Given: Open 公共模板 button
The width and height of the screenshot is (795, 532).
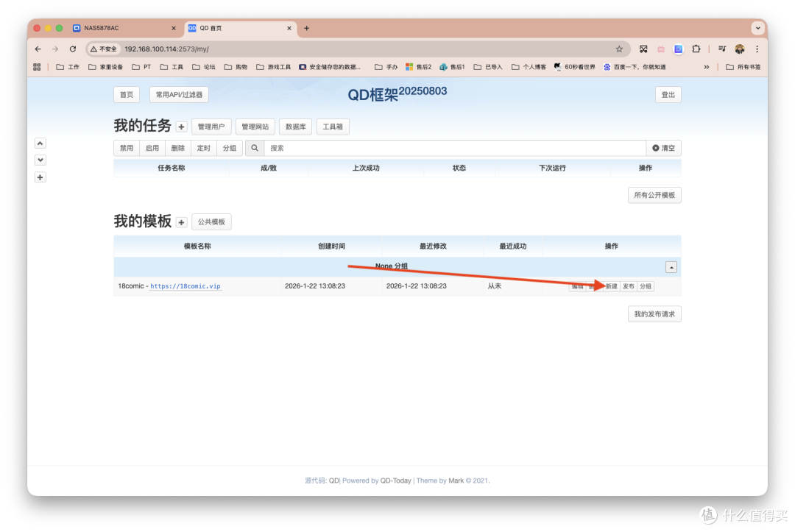Looking at the screenshot, I should point(211,222).
